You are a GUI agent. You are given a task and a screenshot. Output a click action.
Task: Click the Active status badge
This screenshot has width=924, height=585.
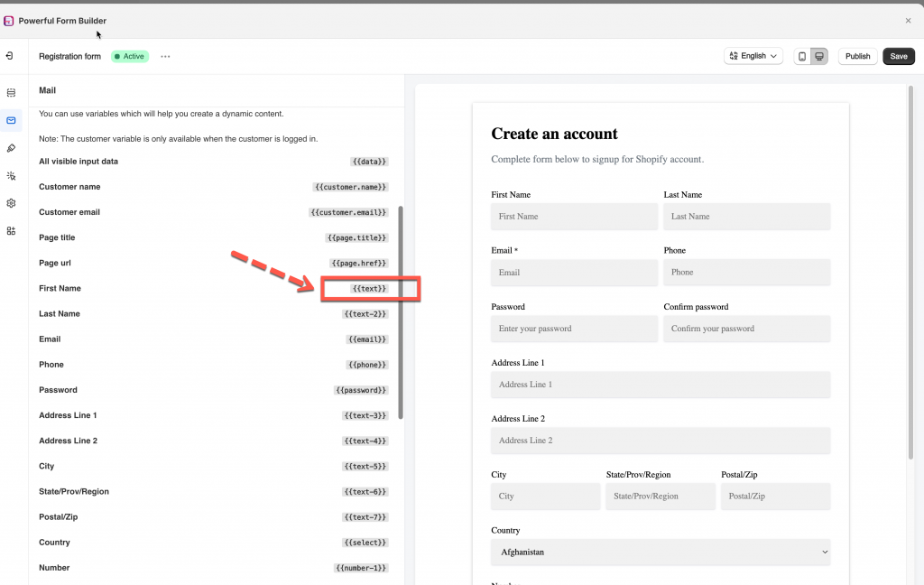tap(130, 56)
